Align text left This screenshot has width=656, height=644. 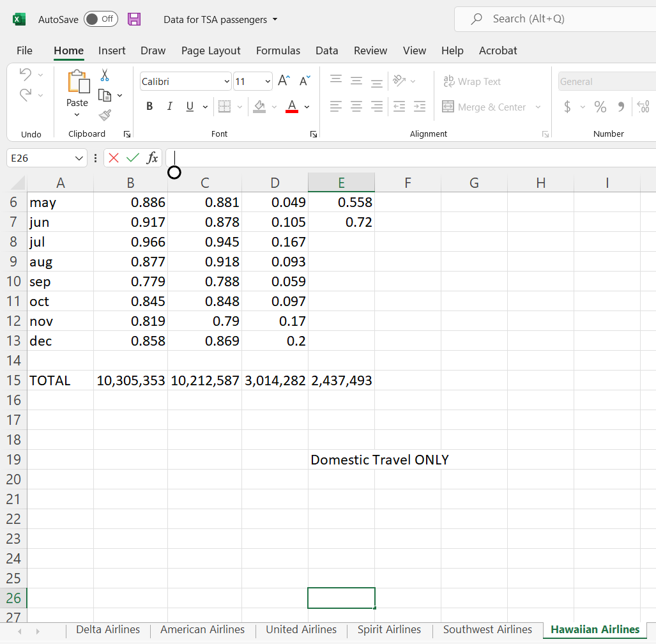pyautogui.click(x=336, y=107)
